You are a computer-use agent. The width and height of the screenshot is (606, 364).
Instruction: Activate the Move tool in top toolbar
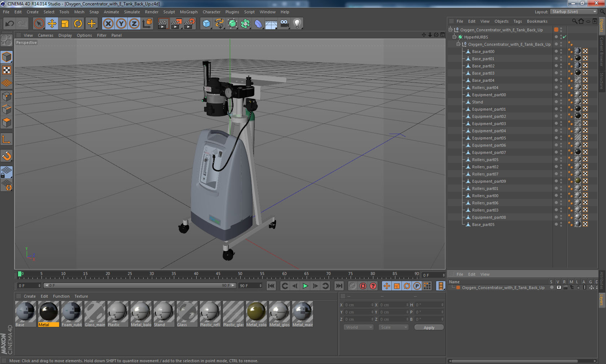click(52, 24)
